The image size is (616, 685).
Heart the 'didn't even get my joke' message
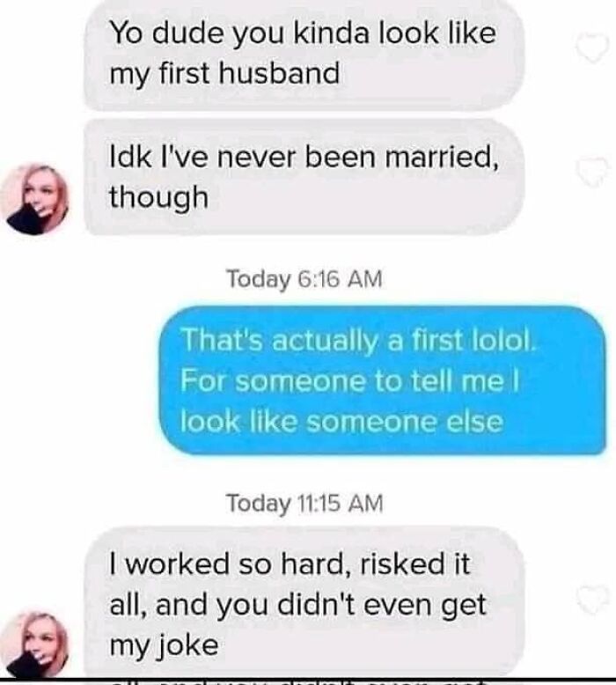591,599
